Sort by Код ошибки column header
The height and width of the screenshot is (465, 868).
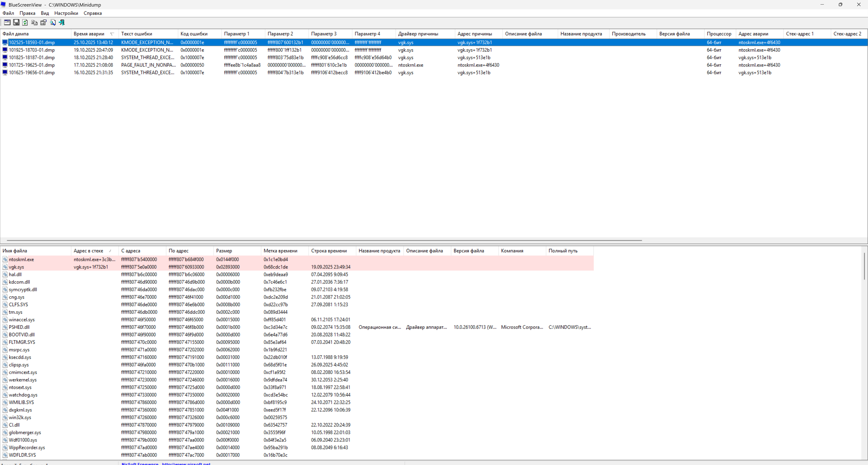(x=200, y=34)
